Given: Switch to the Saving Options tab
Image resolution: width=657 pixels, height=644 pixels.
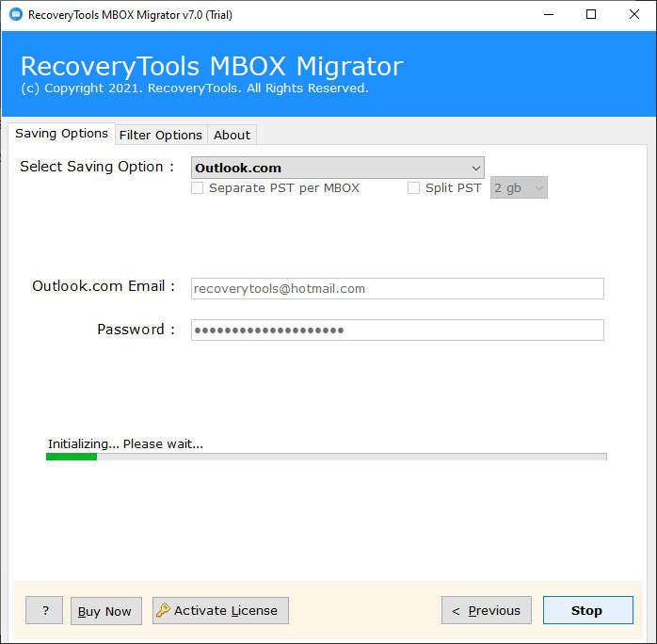Looking at the screenshot, I should [61, 134].
